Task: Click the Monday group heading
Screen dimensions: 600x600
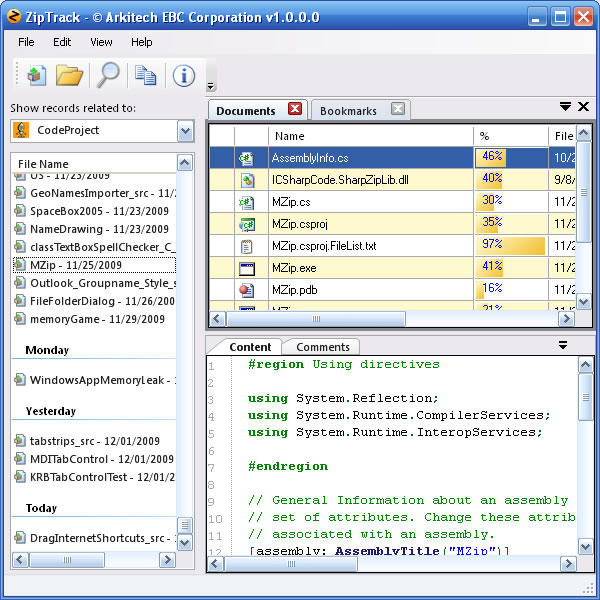Action: [x=47, y=350]
